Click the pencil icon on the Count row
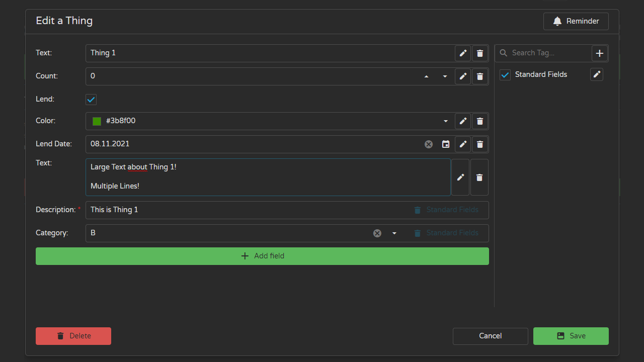644x362 pixels. point(463,76)
